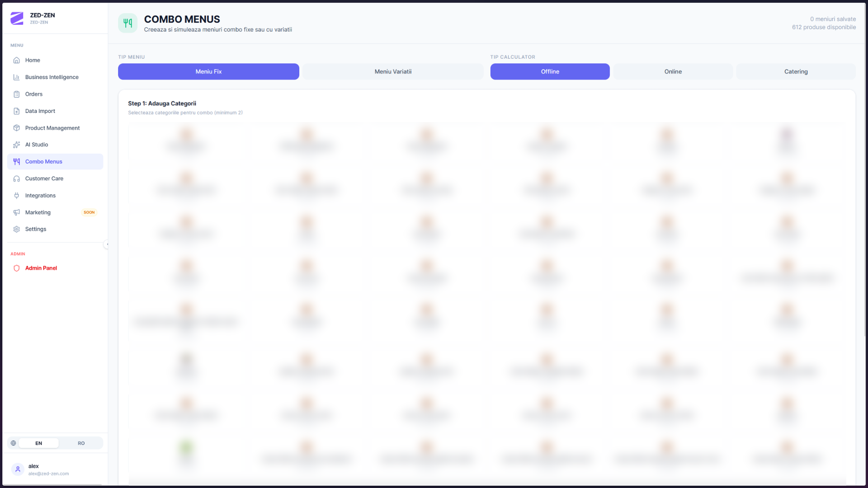Go to the Orders page

pos(55,94)
